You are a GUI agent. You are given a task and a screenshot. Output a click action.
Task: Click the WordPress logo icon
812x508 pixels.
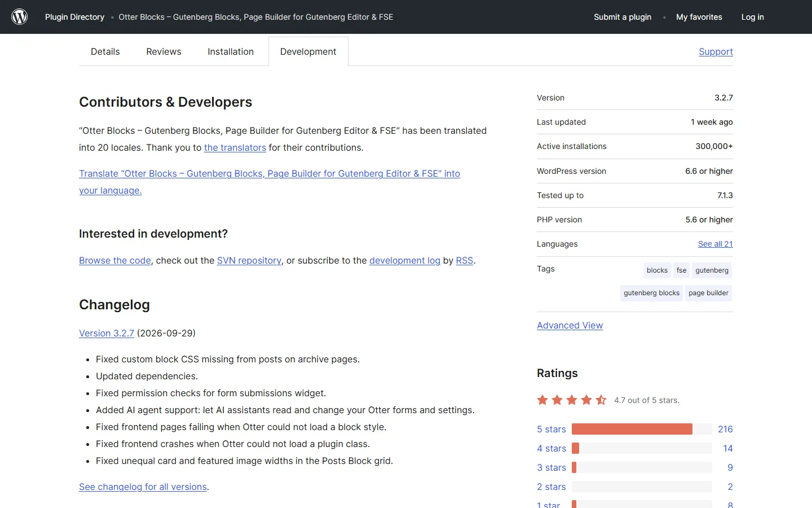tap(20, 17)
